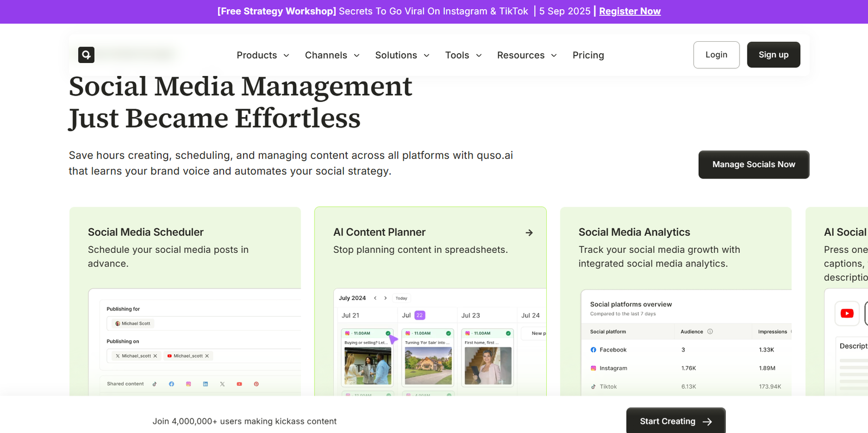Open the Resources dropdown
Screen dimensions: 868x433
click(527, 55)
